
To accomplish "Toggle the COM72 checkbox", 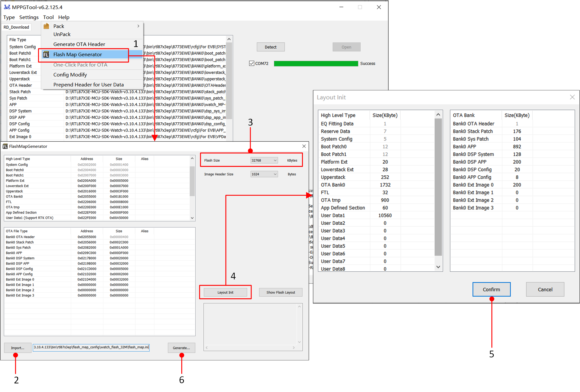I will point(252,63).
